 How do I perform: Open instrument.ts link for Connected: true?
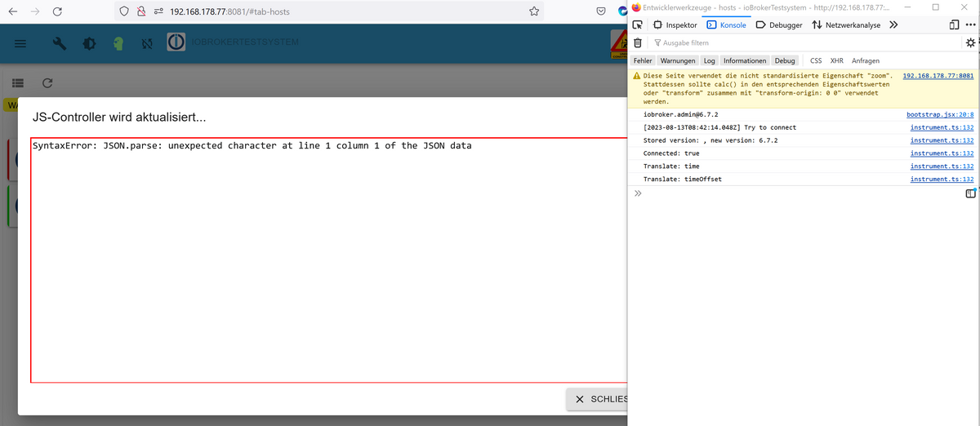pos(942,153)
